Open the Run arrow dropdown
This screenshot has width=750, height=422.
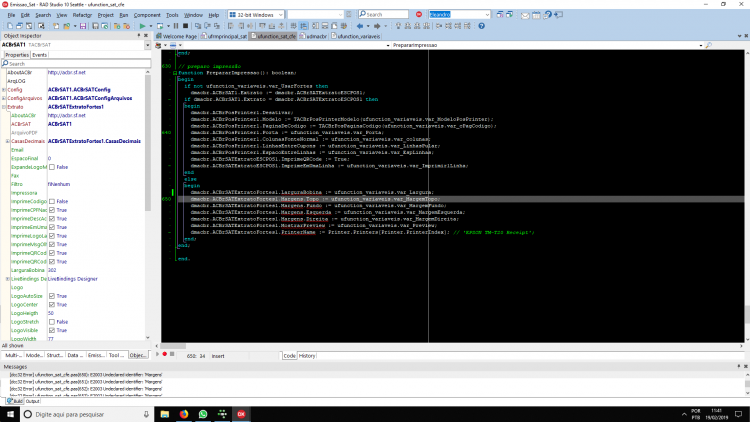click(151, 26)
